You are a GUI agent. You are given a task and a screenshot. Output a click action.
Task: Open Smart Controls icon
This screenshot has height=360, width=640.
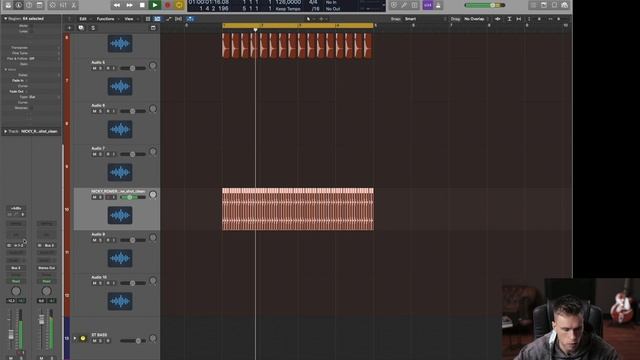point(53,5)
